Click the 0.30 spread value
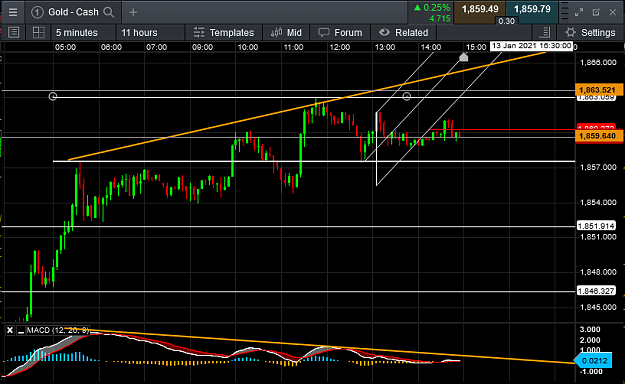 tap(506, 21)
